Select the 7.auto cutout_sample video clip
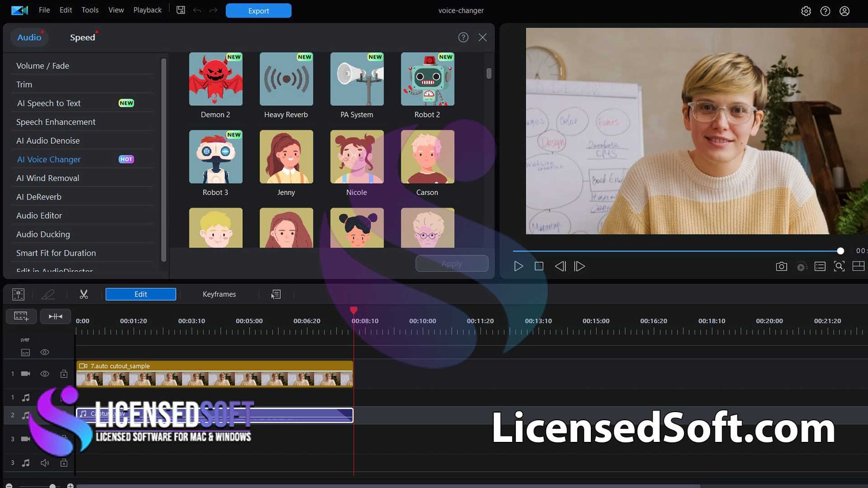 click(215, 374)
